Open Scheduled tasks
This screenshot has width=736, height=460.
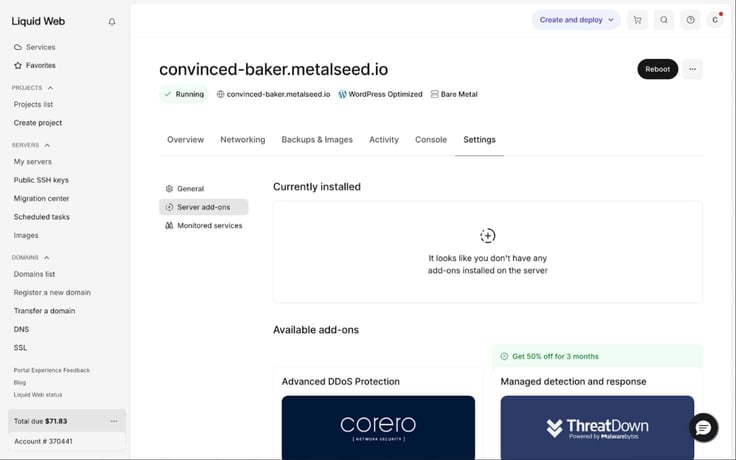pos(41,217)
